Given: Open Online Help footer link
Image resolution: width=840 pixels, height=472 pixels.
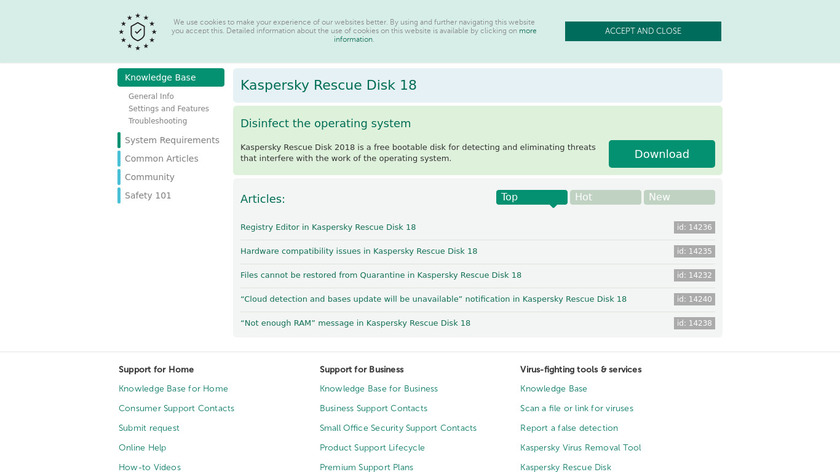Looking at the screenshot, I should 142,448.
